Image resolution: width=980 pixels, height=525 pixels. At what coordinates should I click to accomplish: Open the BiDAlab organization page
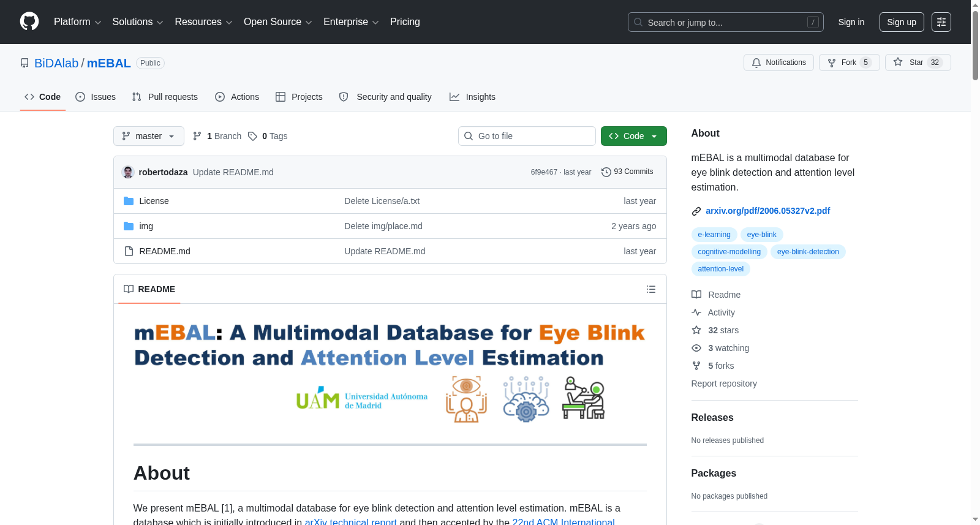[56, 63]
